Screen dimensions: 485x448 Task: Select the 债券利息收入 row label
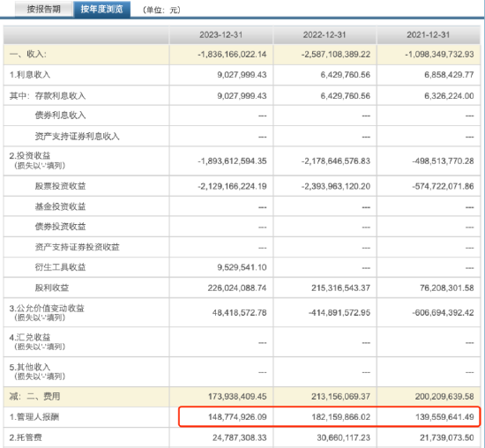[60, 116]
